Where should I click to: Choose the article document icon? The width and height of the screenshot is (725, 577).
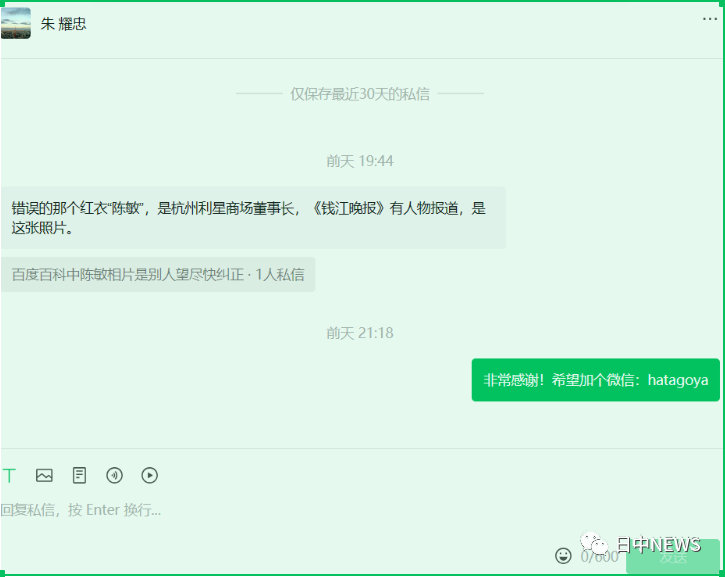tap(79, 475)
